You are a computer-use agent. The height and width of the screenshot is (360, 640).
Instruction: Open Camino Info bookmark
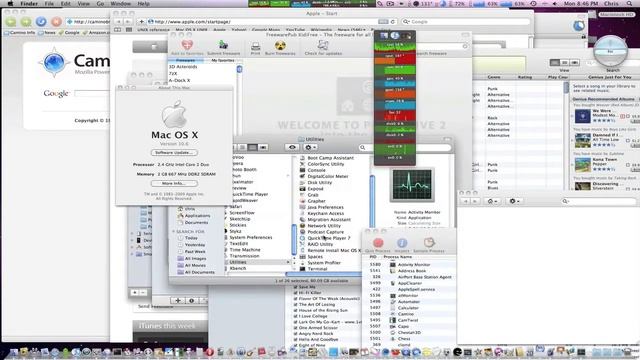tap(20, 33)
